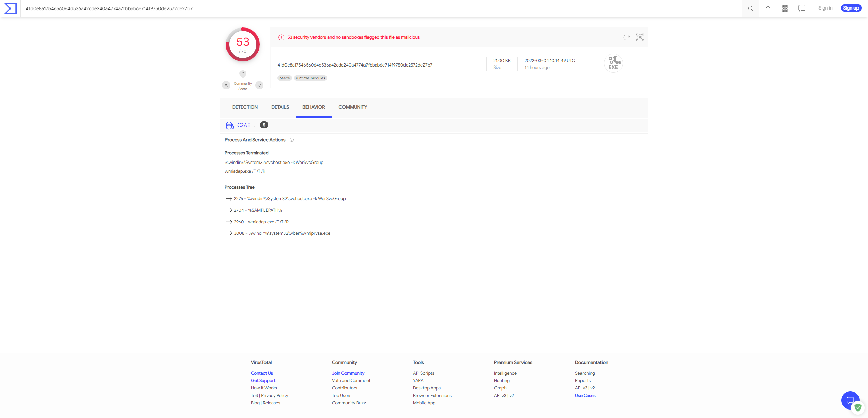
Task: Open the Reports documentation link
Action: coord(583,381)
